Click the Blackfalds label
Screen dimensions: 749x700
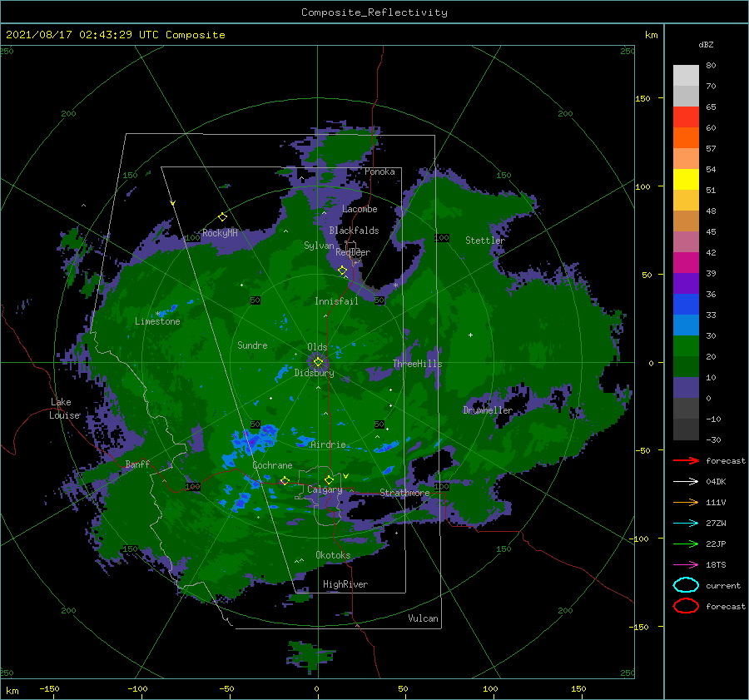click(x=354, y=231)
